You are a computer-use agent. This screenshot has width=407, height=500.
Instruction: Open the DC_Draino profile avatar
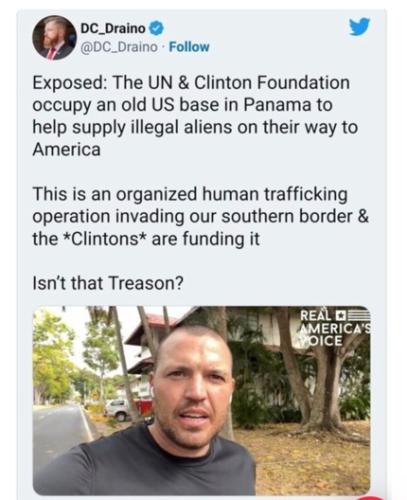coord(54,38)
